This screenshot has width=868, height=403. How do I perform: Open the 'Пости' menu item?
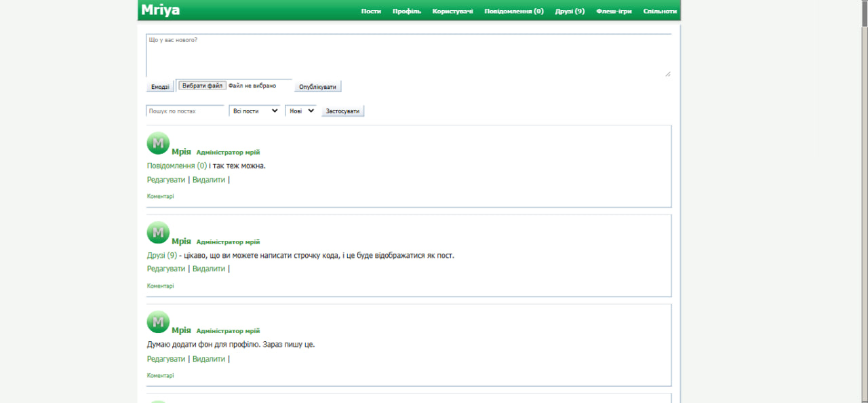371,11
